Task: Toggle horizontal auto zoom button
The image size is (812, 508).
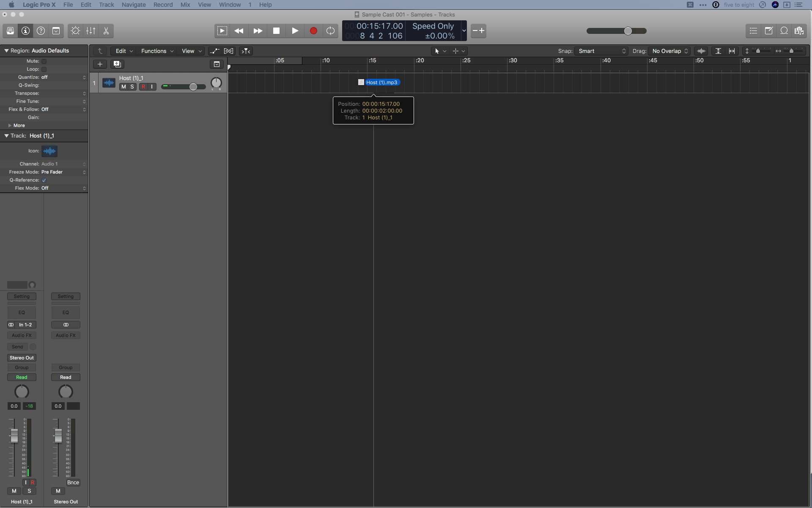Action: (x=732, y=51)
